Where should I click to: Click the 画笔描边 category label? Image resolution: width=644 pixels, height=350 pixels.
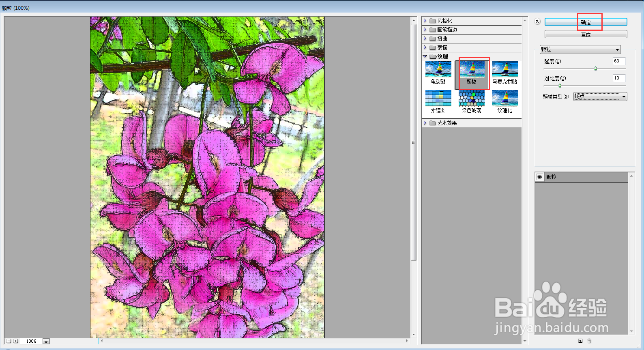click(447, 30)
